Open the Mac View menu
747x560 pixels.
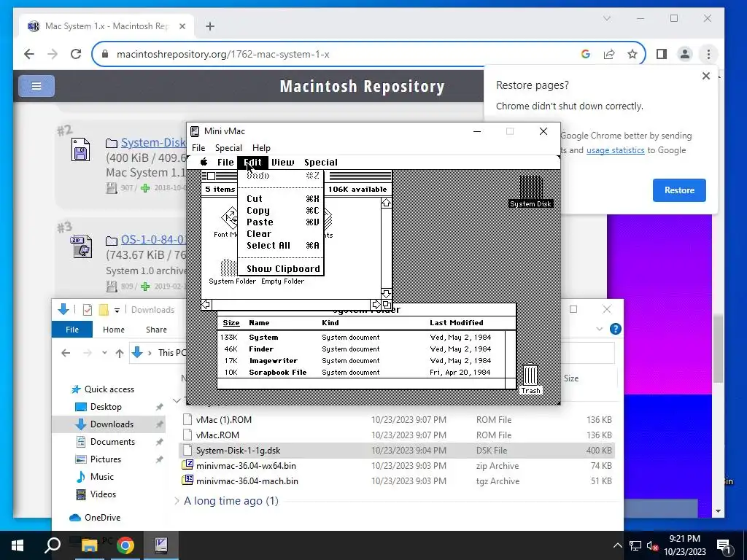[282, 162]
